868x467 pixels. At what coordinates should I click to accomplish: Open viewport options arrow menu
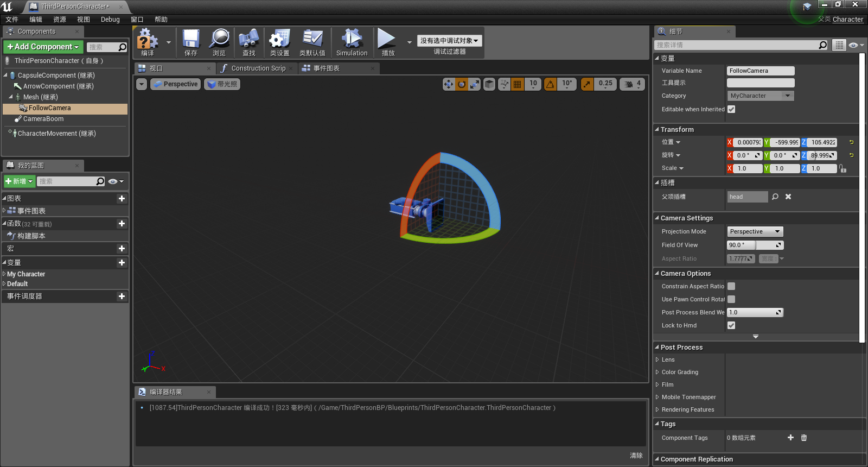142,84
